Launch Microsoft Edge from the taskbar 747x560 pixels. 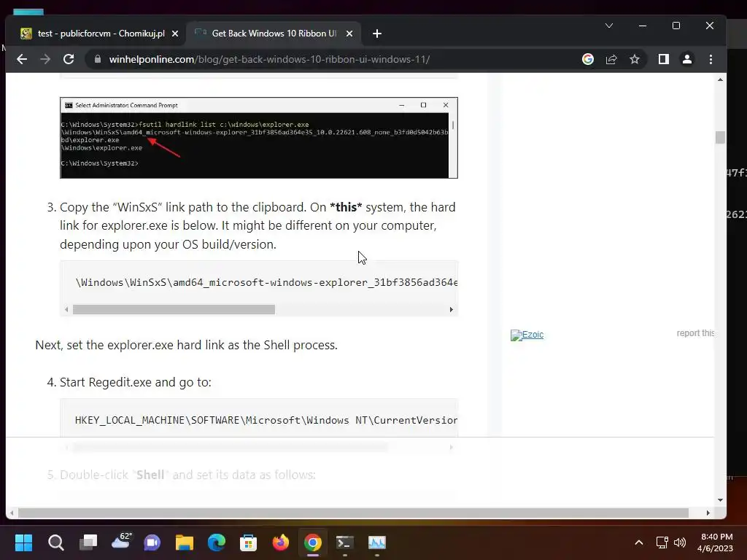click(x=216, y=542)
